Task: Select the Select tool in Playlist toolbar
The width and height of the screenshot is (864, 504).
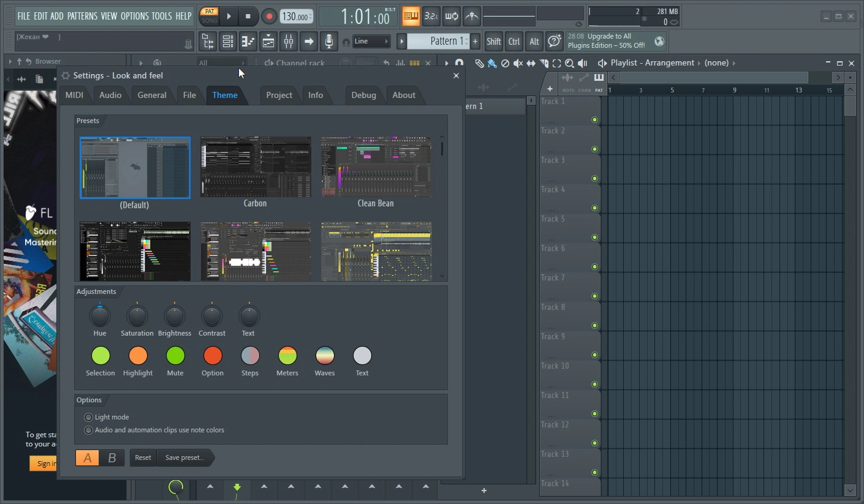Action: pos(556,63)
